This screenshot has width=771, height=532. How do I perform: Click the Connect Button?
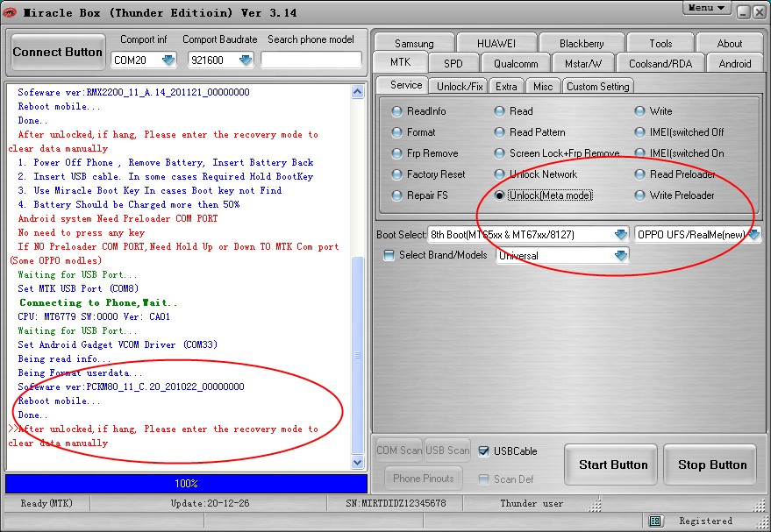[x=58, y=52]
